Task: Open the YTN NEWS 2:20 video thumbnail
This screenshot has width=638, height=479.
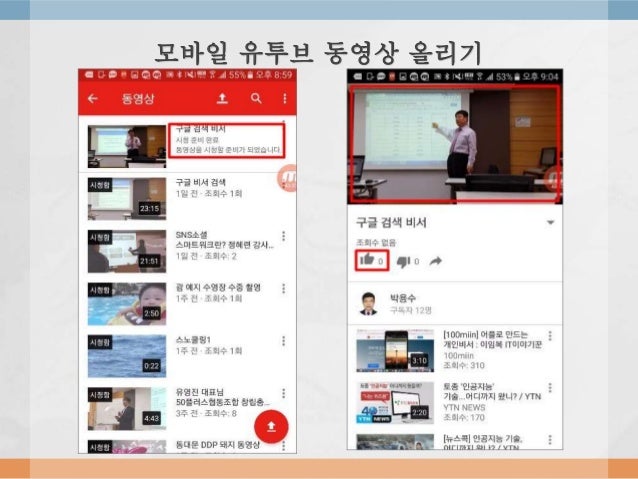Action: coord(395,403)
